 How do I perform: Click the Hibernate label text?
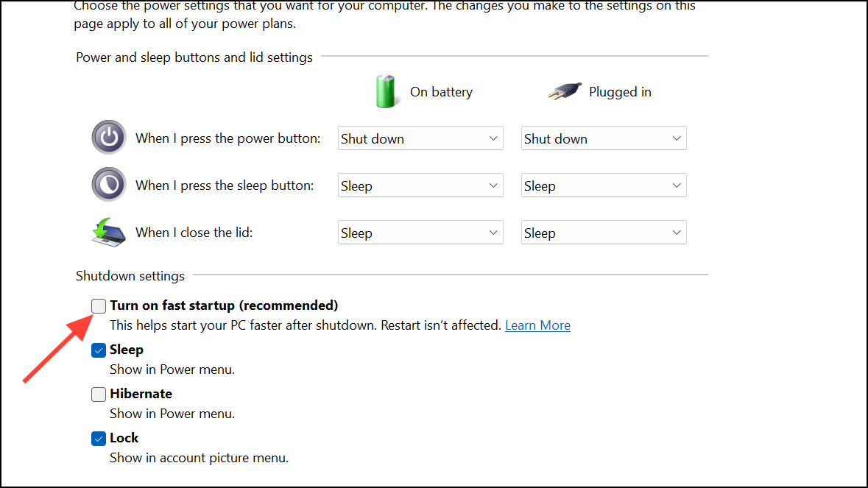point(141,394)
